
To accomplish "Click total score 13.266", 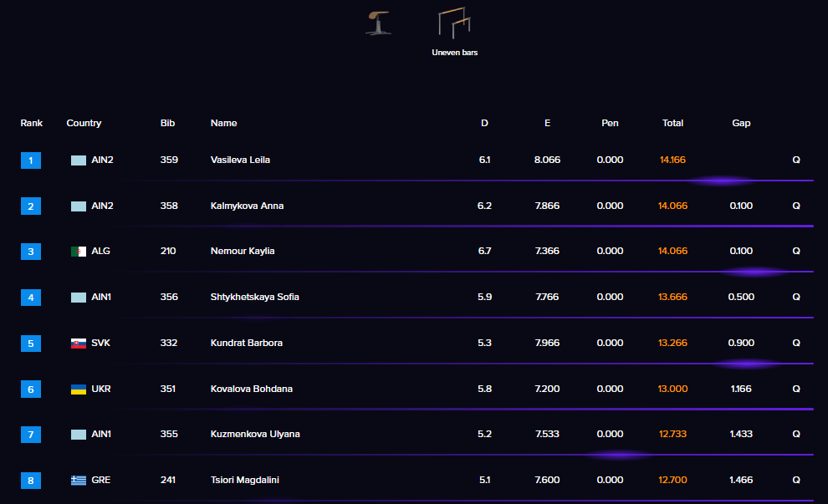I will (672, 343).
